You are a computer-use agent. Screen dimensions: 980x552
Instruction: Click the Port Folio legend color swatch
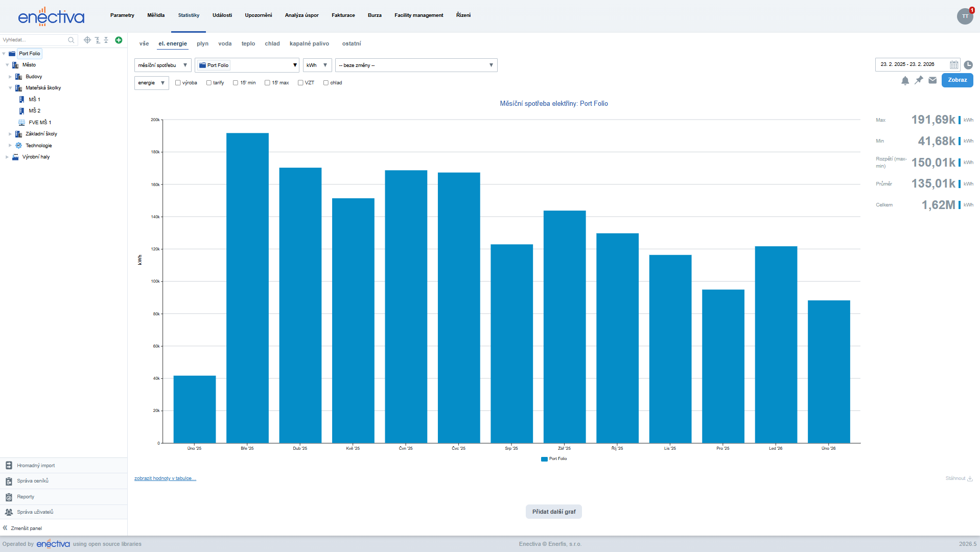(x=544, y=459)
